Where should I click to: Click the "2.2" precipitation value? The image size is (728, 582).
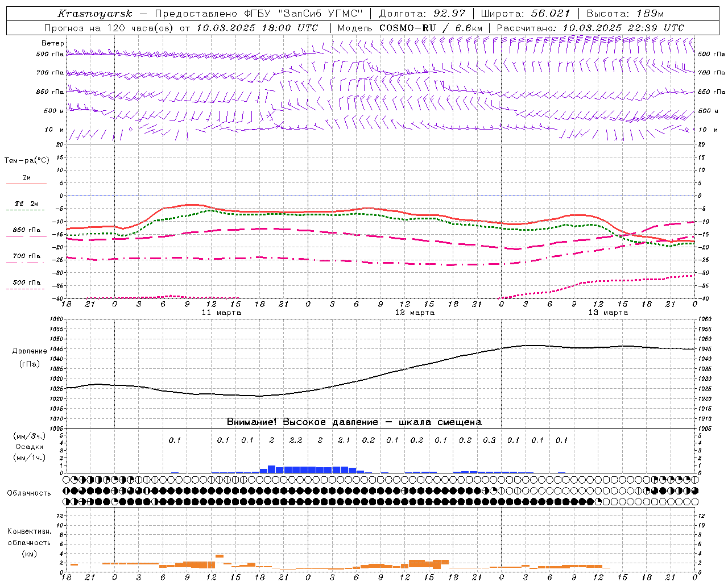[x=296, y=440]
